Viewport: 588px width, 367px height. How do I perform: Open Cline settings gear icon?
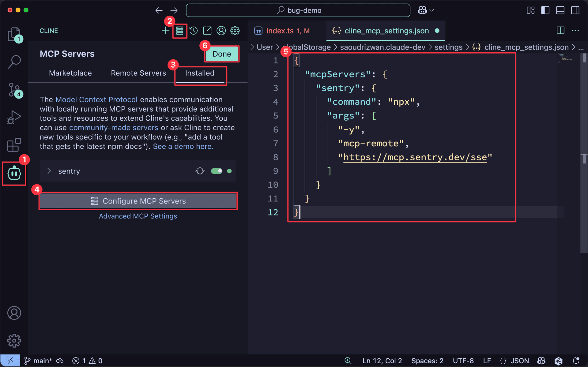(235, 31)
